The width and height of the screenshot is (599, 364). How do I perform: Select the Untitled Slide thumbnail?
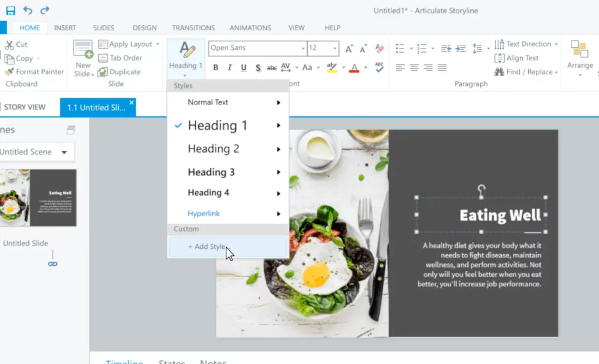click(x=39, y=198)
